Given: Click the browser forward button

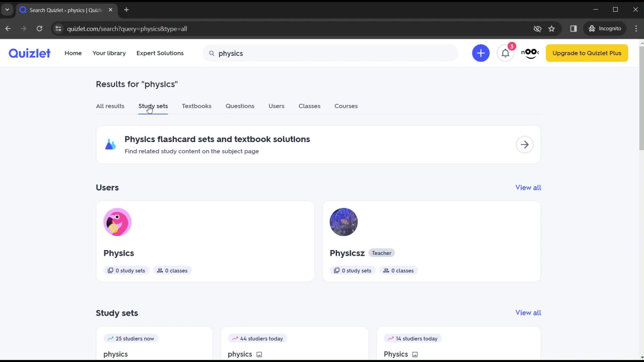Looking at the screenshot, I should pyautogui.click(x=23, y=28).
